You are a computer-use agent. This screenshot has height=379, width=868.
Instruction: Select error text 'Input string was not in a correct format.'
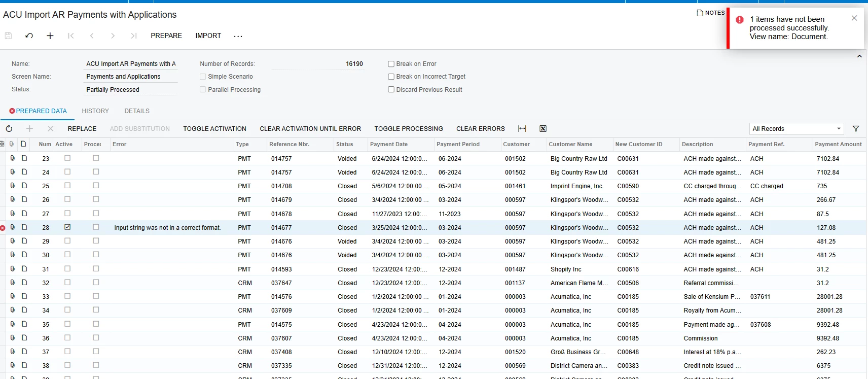click(167, 228)
